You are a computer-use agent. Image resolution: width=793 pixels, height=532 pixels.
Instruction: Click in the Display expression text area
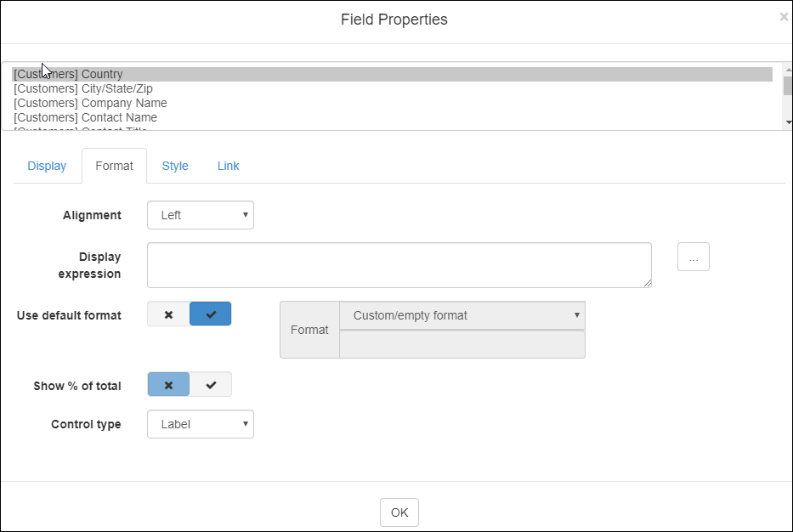pos(399,265)
